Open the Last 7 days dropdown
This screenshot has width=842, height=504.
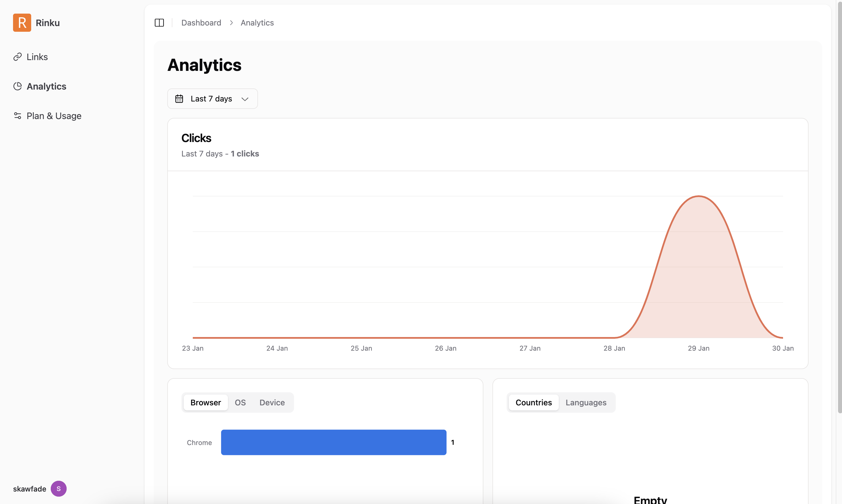[213, 99]
